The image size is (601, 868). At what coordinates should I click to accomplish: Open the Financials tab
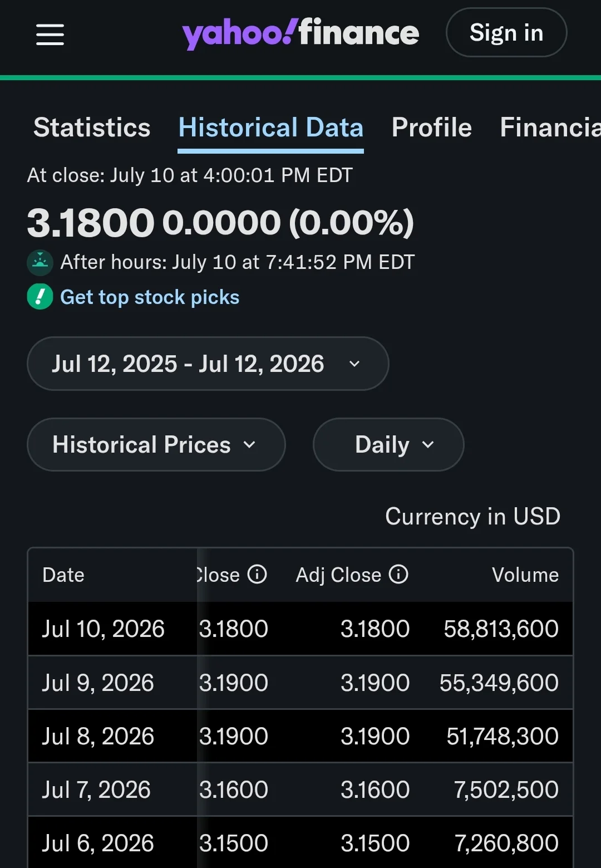[550, 128]
